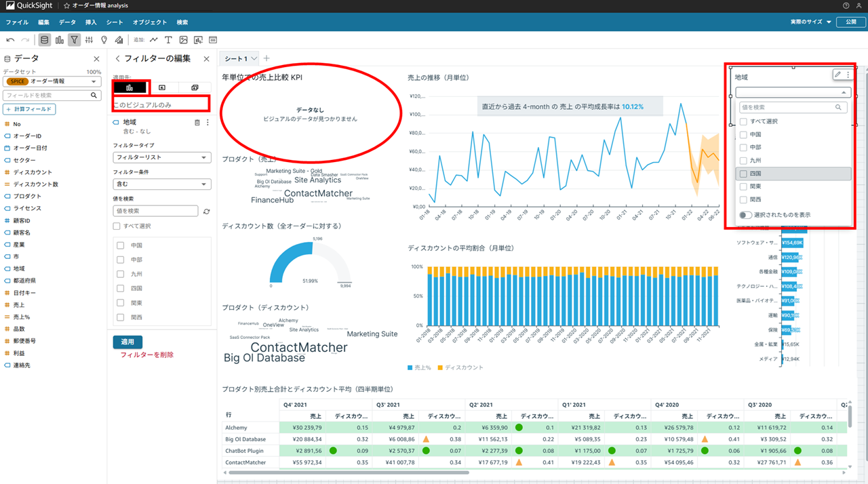This screenshot has height=484, width=868.
Task: Check 関西 in filter panel list
Action: pyautogui.click(x=121, y=317)
